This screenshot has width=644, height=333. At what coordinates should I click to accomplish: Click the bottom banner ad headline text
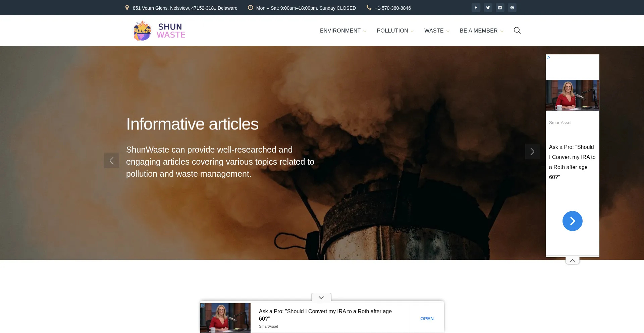(325, 315)
